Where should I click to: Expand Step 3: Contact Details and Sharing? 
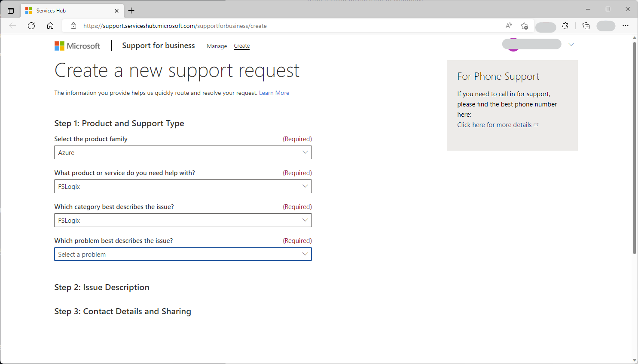tap(122, 312)
